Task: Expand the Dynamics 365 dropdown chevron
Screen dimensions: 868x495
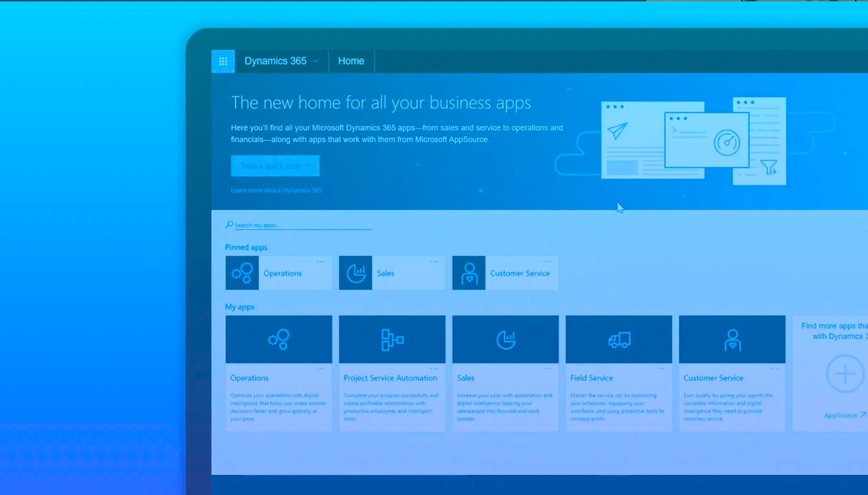Action: [x=315, y=61]
